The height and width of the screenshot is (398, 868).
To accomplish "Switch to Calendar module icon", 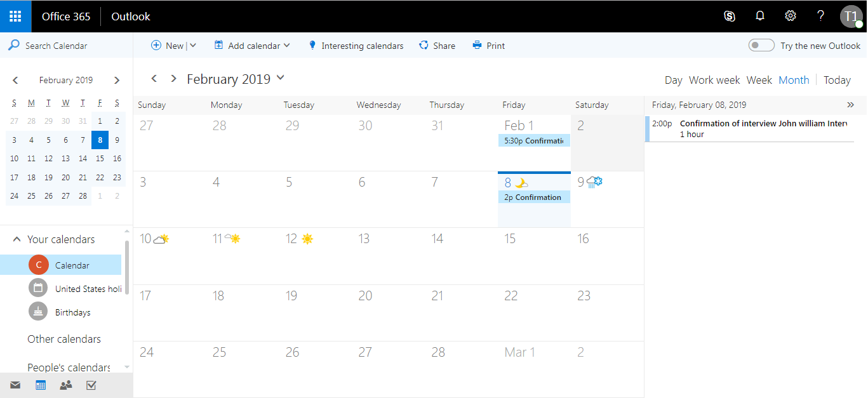I will (x=41, y=385).
